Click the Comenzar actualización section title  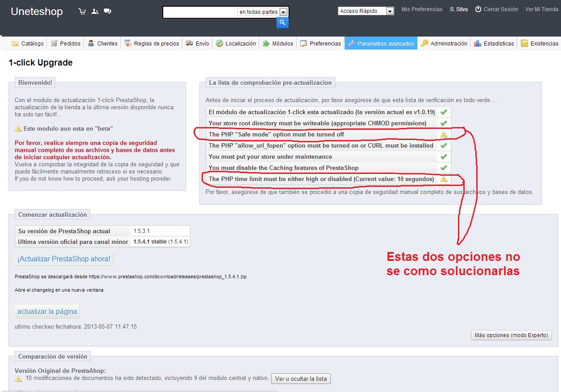[x=53, y=215]
